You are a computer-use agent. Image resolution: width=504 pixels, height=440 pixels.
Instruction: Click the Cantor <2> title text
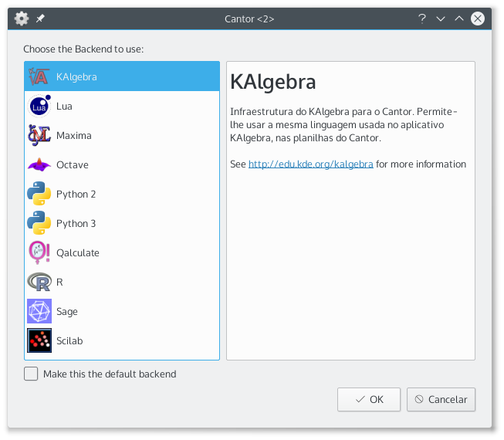(249, 19)
